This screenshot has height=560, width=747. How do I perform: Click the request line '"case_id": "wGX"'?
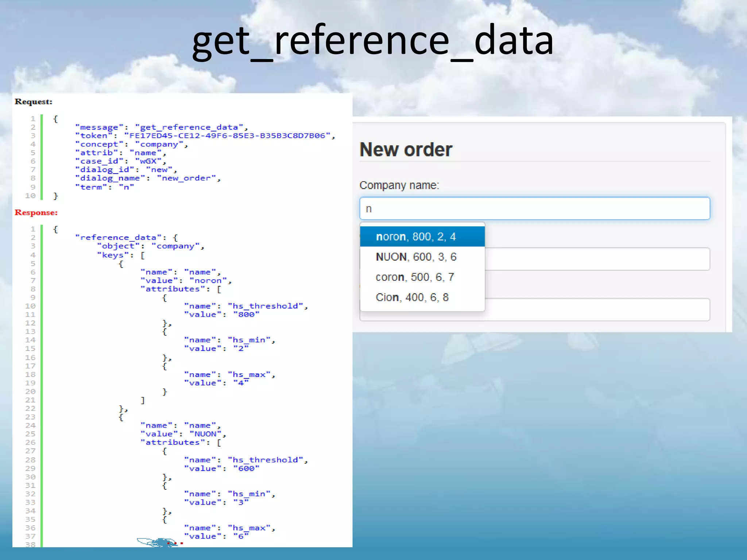[121, 161]
